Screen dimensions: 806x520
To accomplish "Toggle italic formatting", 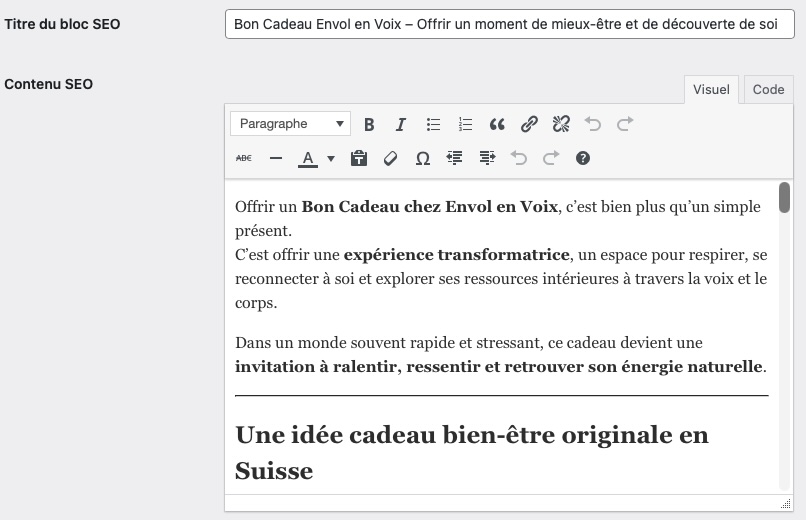I will coord(400,124).
